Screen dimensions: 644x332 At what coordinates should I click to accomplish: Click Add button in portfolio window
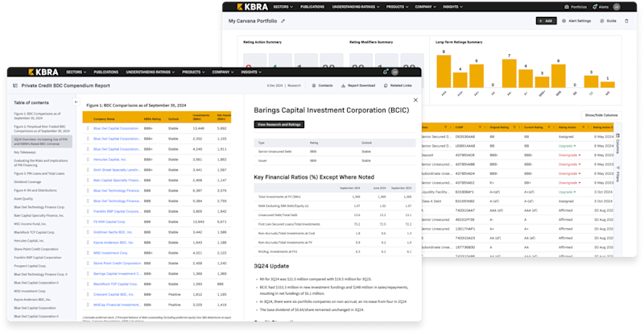(x=547, y=20)
